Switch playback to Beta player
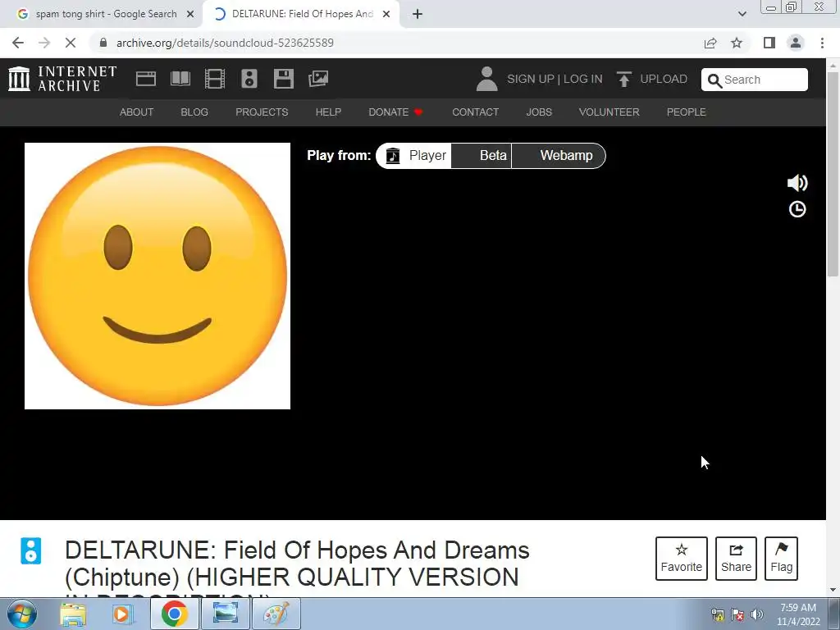The image size is (840, 630). (x=481, y=155)
